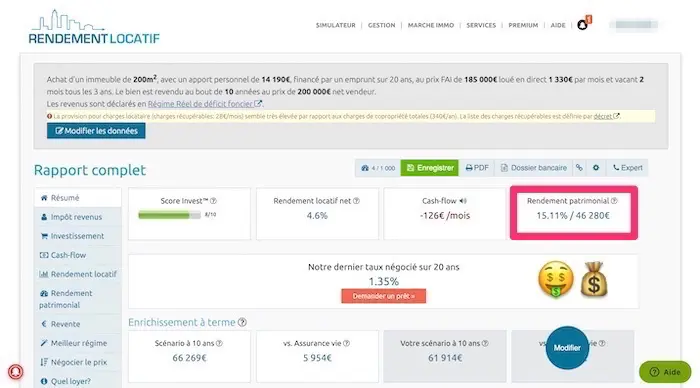Open Revente sidebar section
This screenshot has height=388, width=700.
pos(78,324)
